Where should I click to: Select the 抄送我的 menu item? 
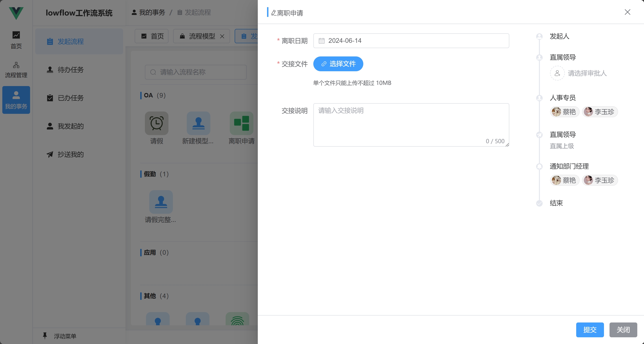(71, 155)
